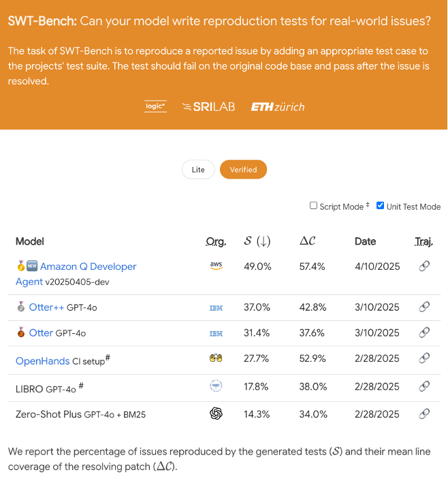Sort by the S success rate column

point(257,241)
